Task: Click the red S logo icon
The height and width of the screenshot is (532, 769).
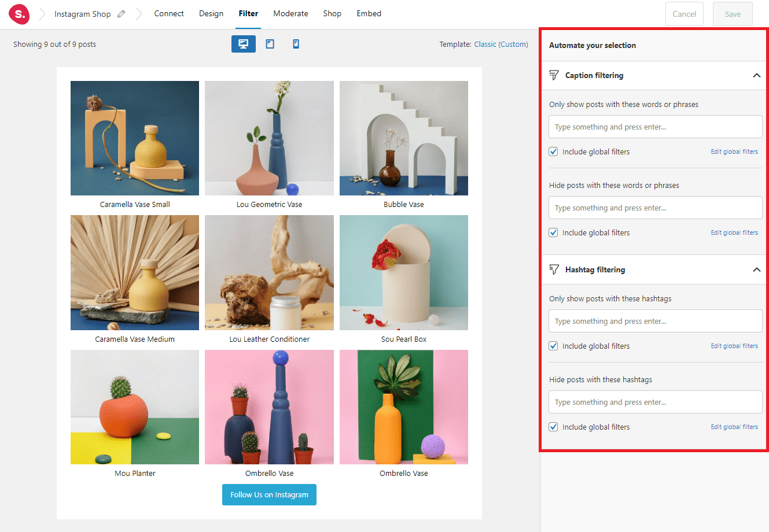Action: pos(19,14)
